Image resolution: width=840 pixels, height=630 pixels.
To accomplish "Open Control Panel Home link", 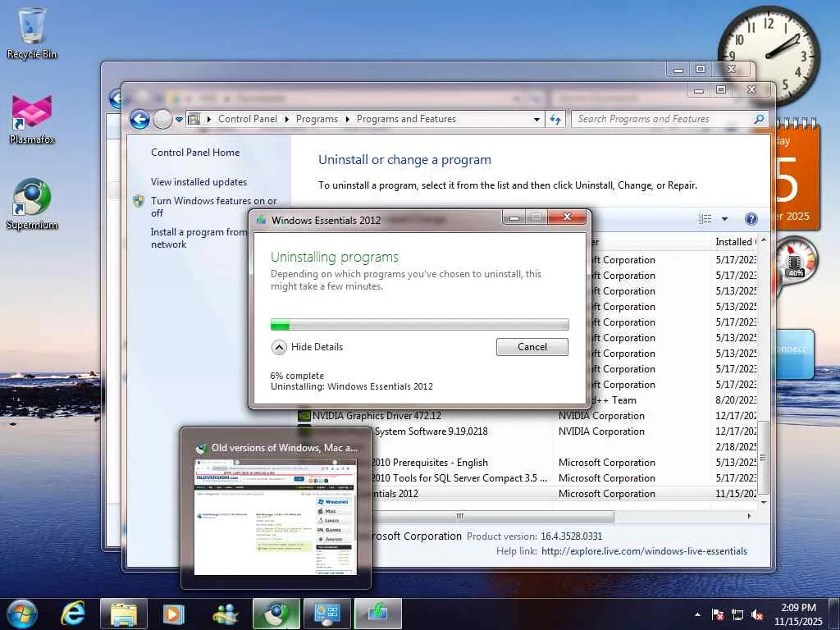I will [x=195, y=152].
